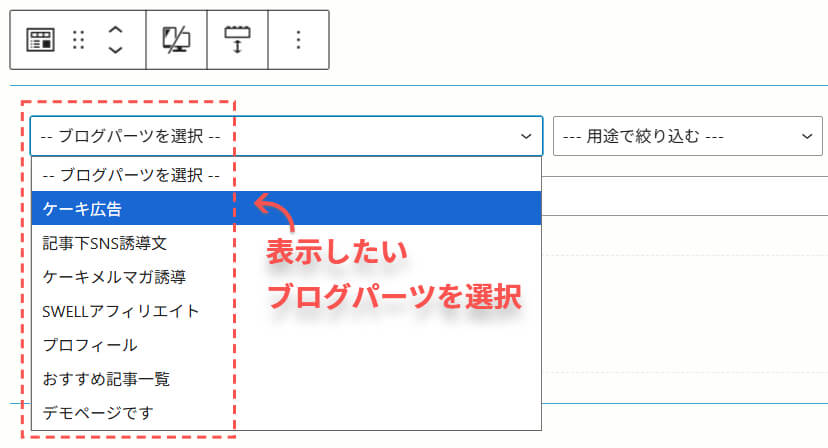Image resolution: width=828 pixels, height=448 pixels.
Task: Select SWELLアフィリエイト from the list
Action: pyautogui.click(x=120, y=310)
